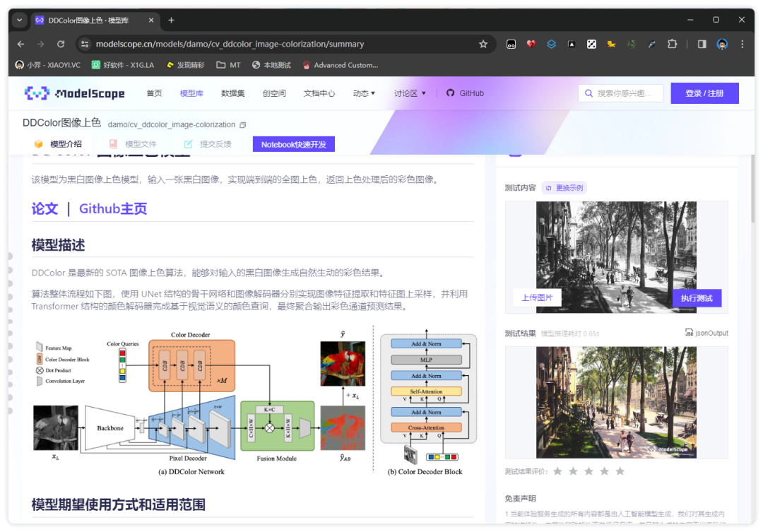
Task: Open GitHub link in the navigation bar
Action: coord(465,93)
